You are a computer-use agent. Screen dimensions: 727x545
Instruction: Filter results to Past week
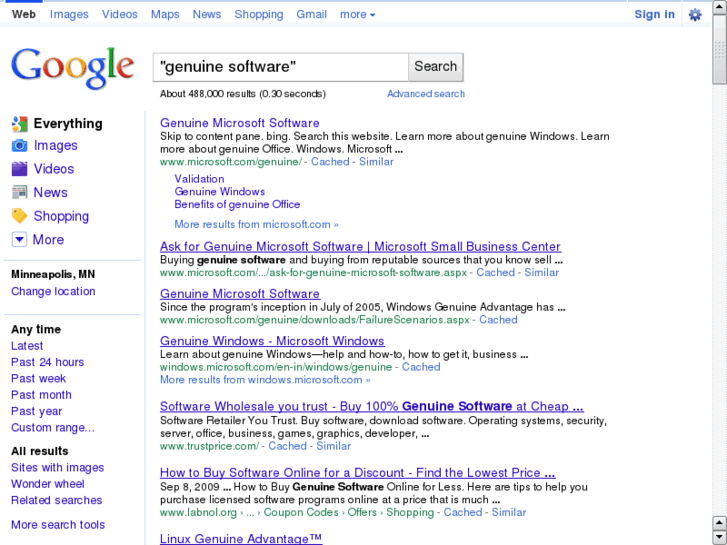pos(38,378)
